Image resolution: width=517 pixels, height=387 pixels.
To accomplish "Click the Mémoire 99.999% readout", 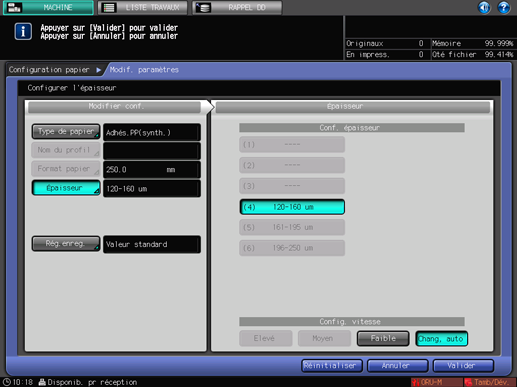I will coord(473,44).
